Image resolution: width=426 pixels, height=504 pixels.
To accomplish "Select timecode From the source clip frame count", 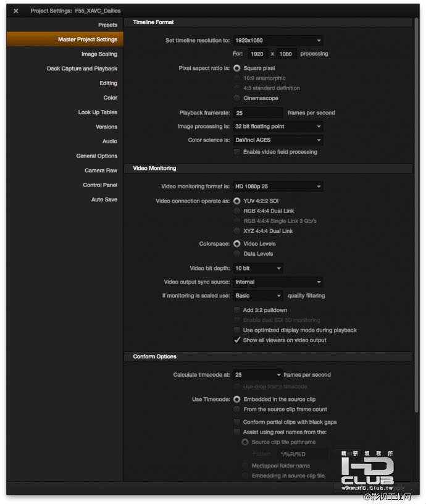I will click(237, 409).
